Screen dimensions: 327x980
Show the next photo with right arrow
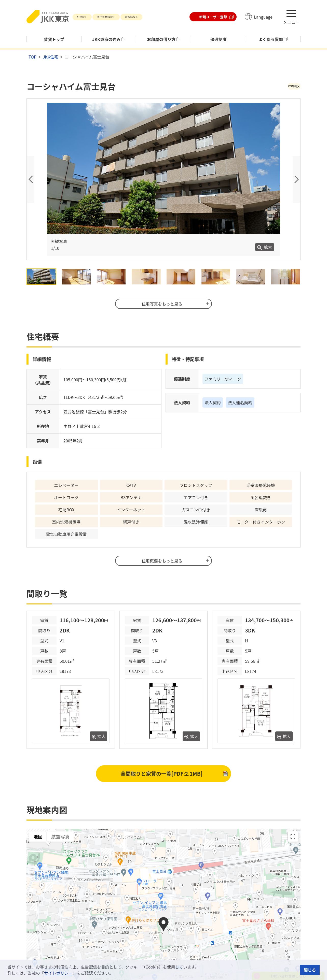point(296,179)
